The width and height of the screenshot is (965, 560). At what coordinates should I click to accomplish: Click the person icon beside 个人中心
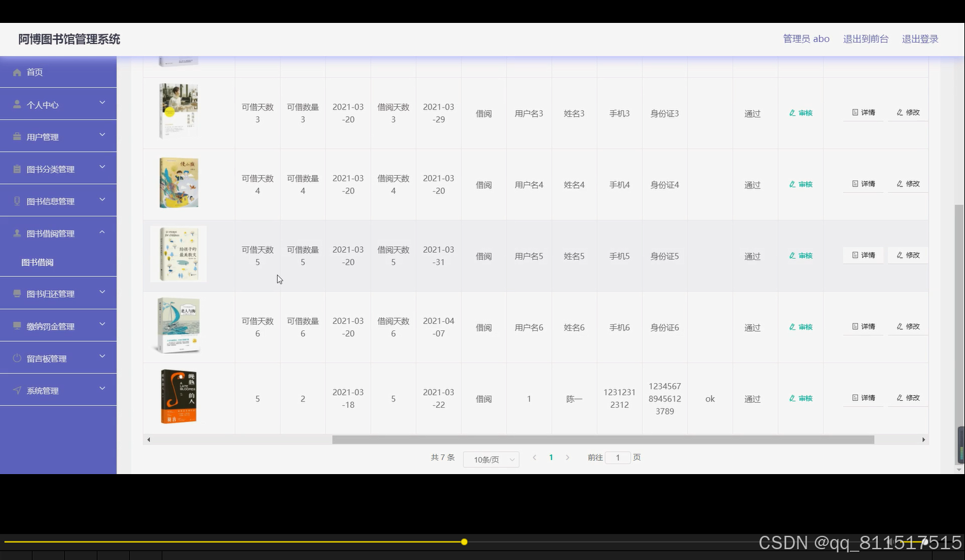[x=17, y=104]
